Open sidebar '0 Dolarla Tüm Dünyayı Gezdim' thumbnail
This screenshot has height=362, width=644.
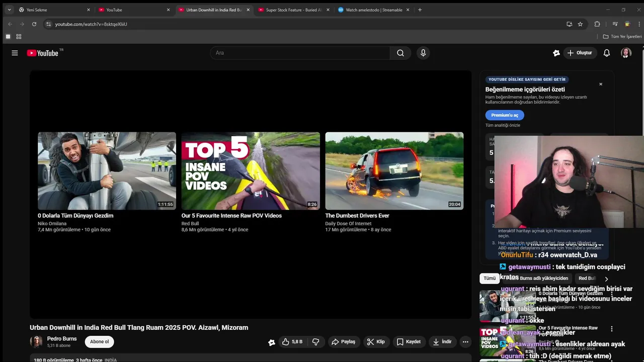[507, 306]
